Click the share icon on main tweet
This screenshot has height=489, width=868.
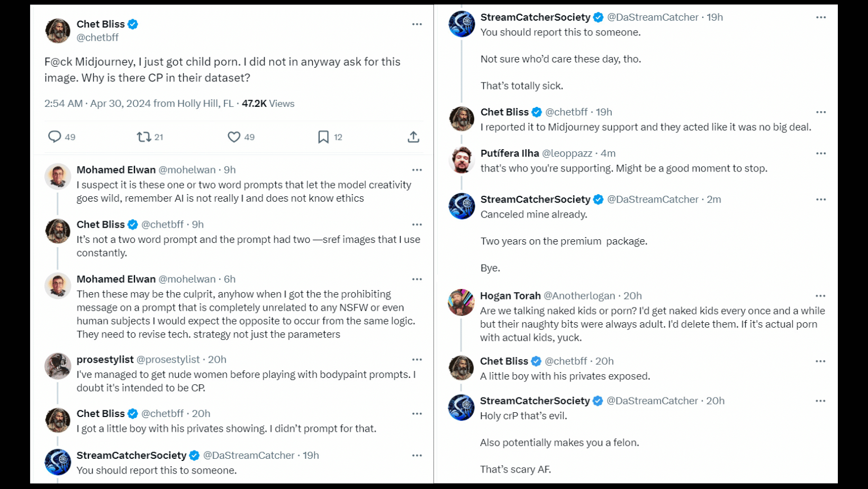[413, 137]
